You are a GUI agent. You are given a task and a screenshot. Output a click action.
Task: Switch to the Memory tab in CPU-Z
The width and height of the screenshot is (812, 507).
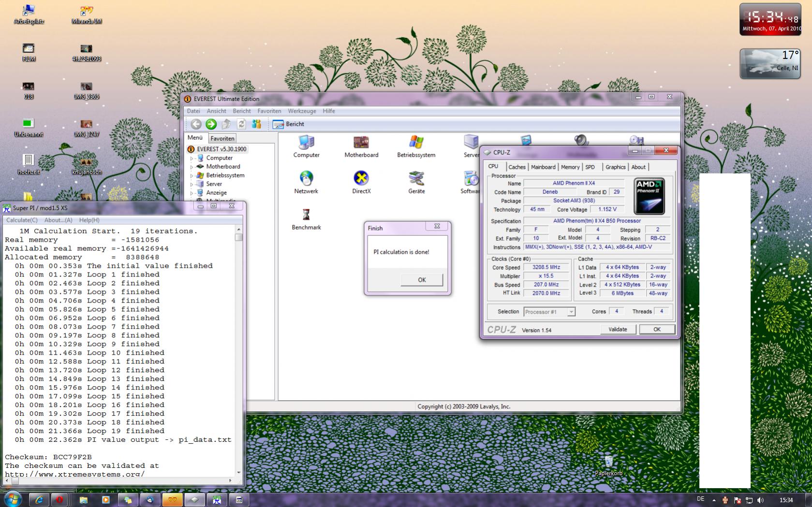[x=570, y=167]
